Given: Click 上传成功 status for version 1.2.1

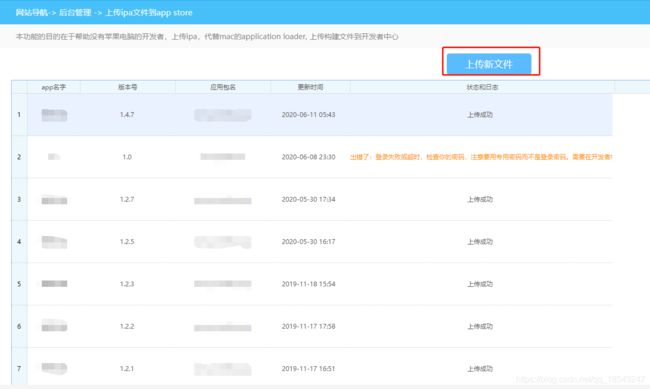Looking at the screenshot, I should (x=480, y=368).
